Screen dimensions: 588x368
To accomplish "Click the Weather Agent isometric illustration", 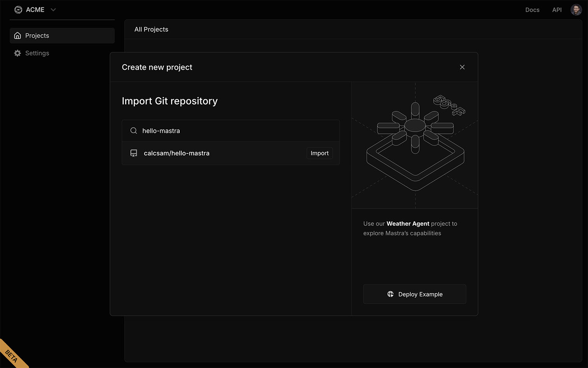I will (415, 145).
